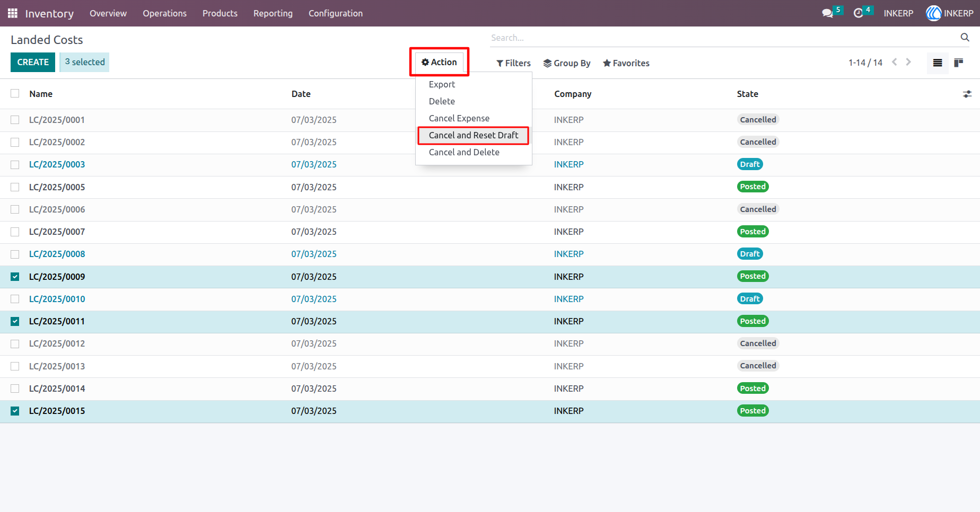Check the LC/2025/0005 row checkbox

point(15,187)
